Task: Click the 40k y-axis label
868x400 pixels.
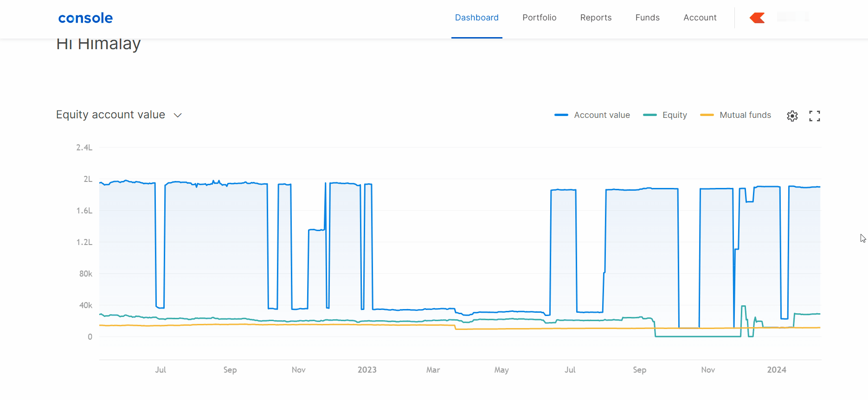Action: click(86, 305)
